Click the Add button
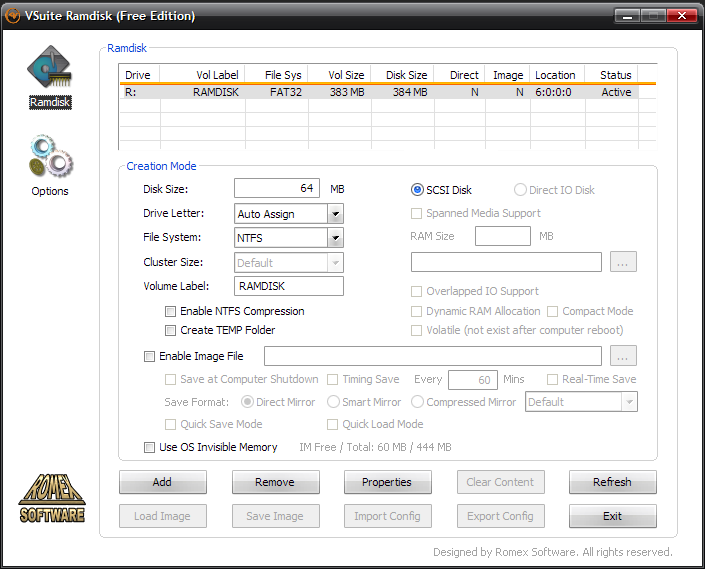This screenshot has height=569, width=705. coord(163,482)
